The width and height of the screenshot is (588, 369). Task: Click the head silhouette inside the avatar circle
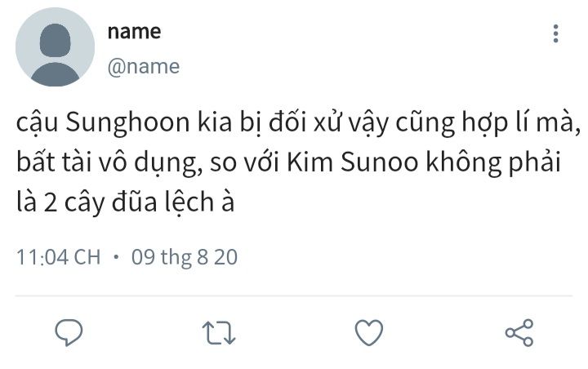click(56, 40)
